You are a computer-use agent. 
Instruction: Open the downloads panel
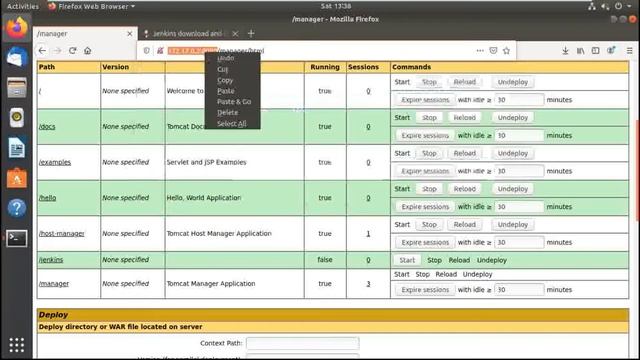[x=565, y=51]
